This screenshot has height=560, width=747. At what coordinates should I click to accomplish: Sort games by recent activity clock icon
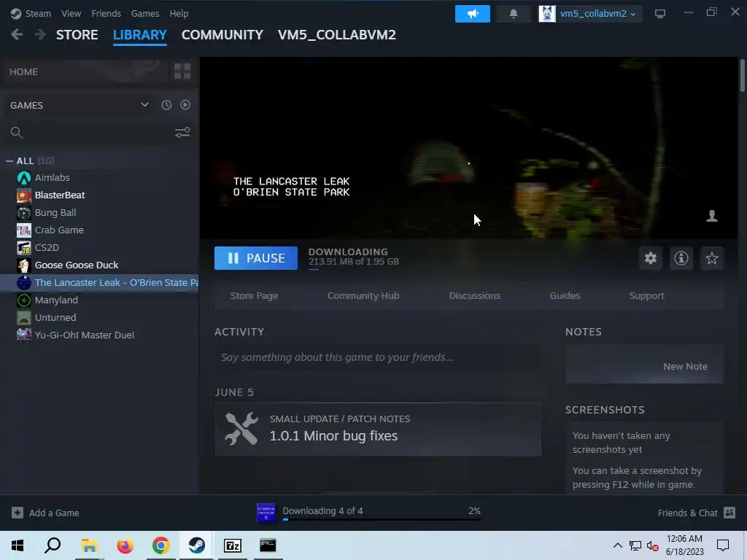pos(166,105)
